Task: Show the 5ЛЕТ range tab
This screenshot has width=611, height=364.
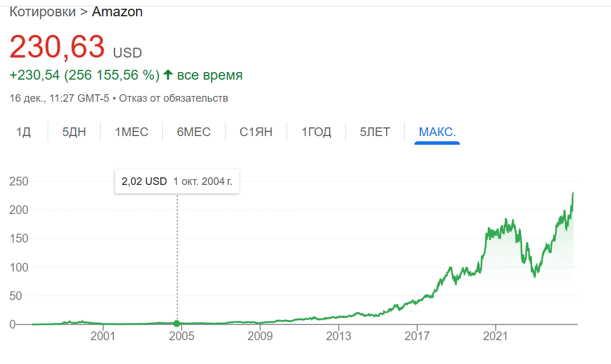Action: coord(375,132)
